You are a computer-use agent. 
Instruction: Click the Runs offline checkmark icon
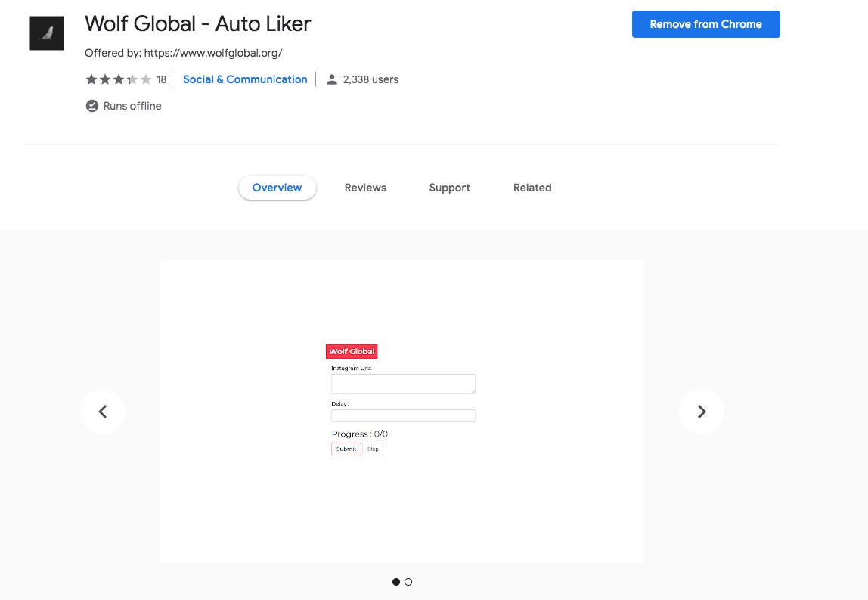coord(92,106)
